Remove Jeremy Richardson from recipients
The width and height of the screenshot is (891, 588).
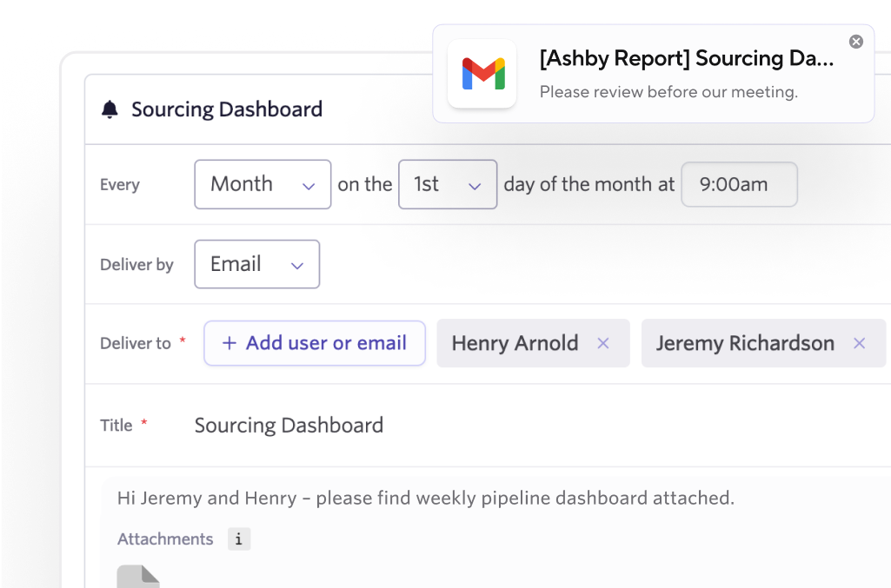[x=859, y=343]
